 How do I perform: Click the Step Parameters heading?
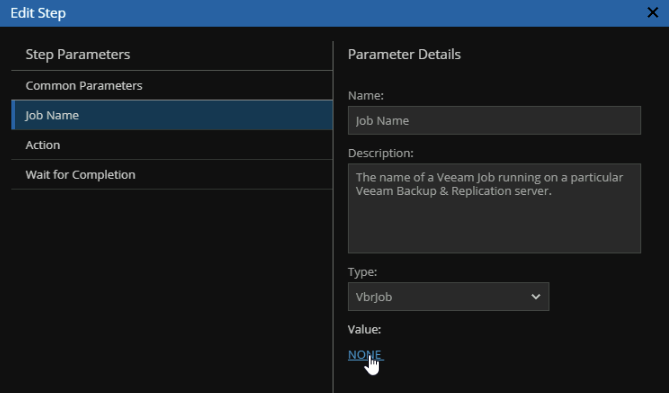click(x=78, y=55)
